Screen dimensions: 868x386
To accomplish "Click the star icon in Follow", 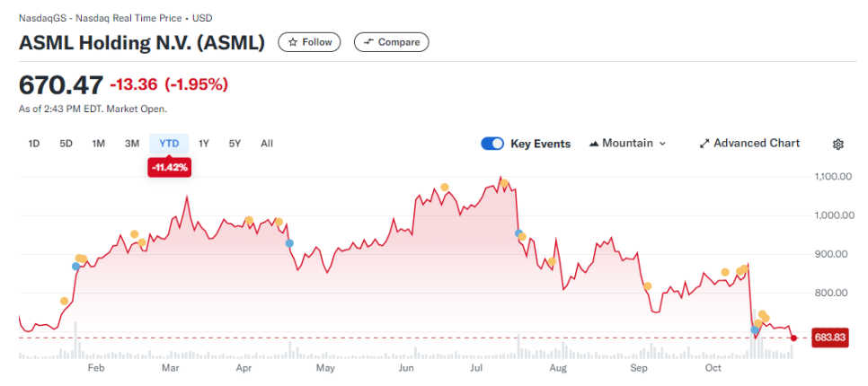I will [293, 42].
